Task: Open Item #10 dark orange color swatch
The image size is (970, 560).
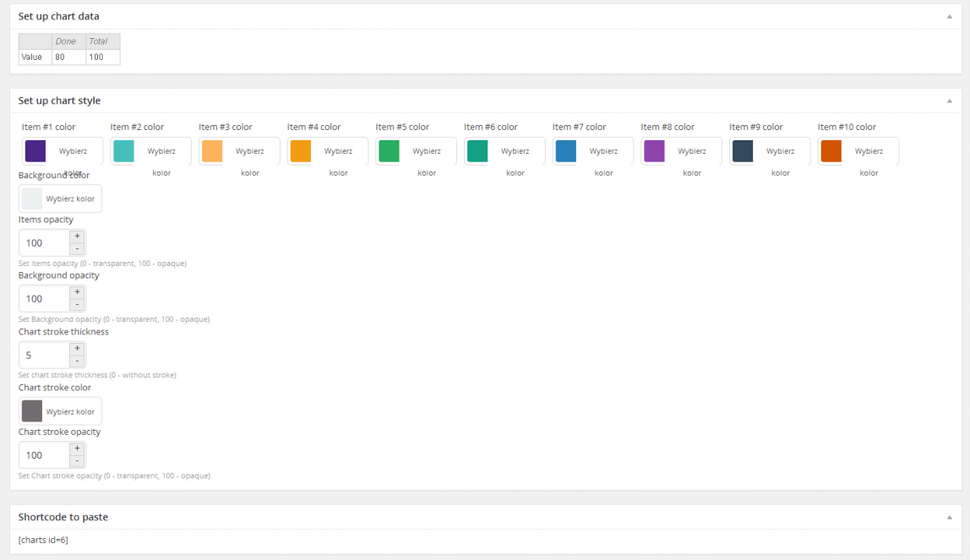Action: (831, 151)
